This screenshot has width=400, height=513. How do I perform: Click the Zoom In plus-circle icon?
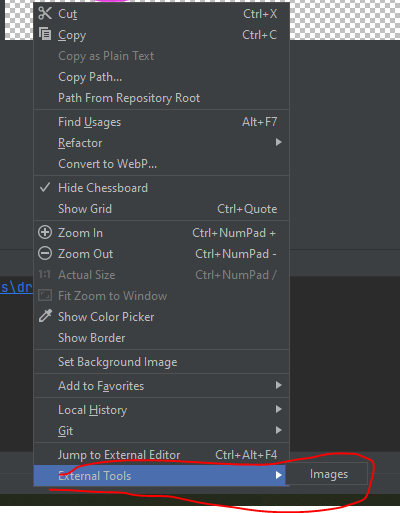coord(45,232)
